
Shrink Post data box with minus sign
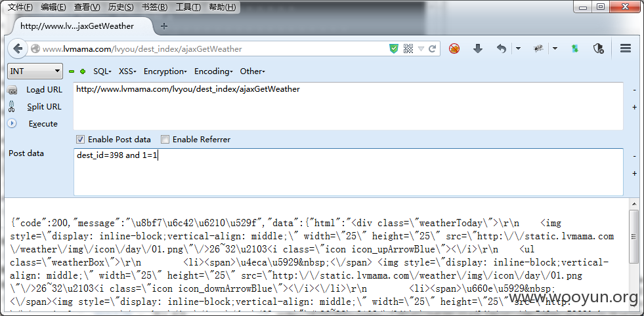tap(635, 156)
